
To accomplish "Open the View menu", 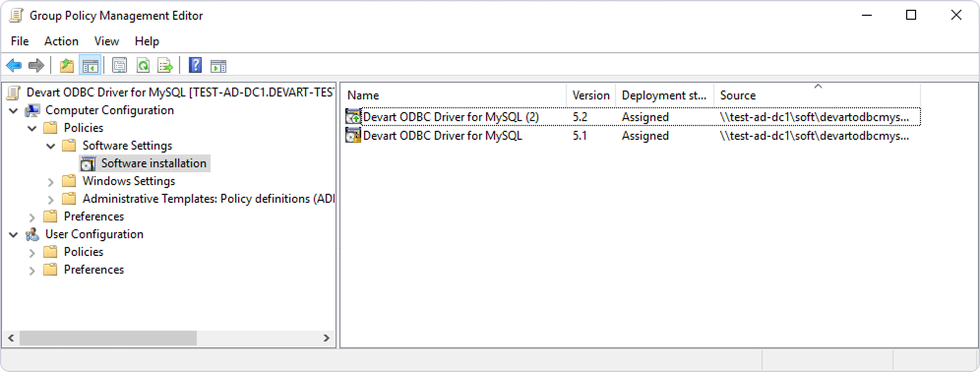I will pos(106,41).
